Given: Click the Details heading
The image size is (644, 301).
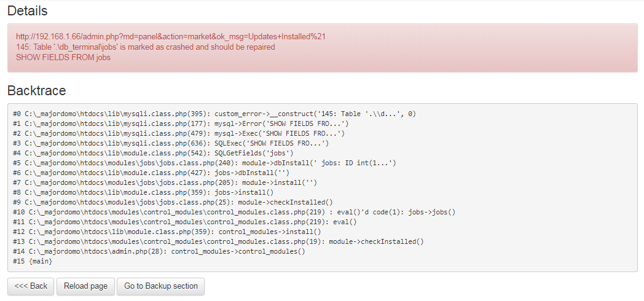Looking at the screenshot, I should (27, 10).
